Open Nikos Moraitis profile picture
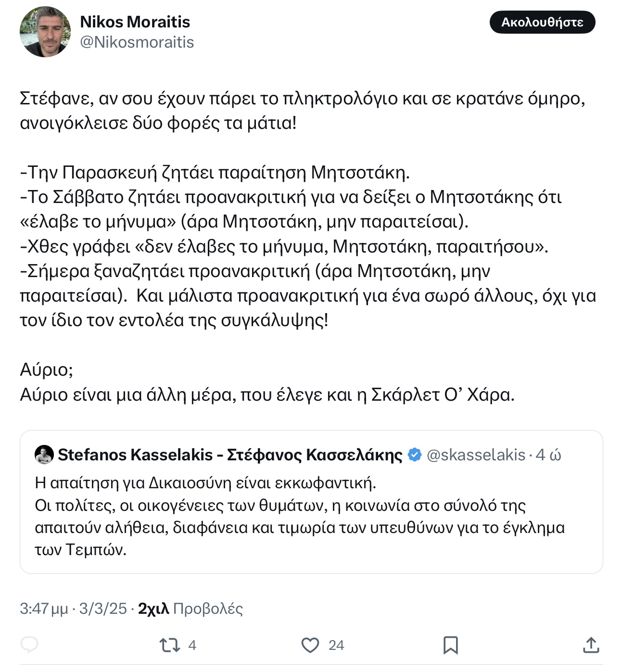The image size is (622, 672). (45, 32)
